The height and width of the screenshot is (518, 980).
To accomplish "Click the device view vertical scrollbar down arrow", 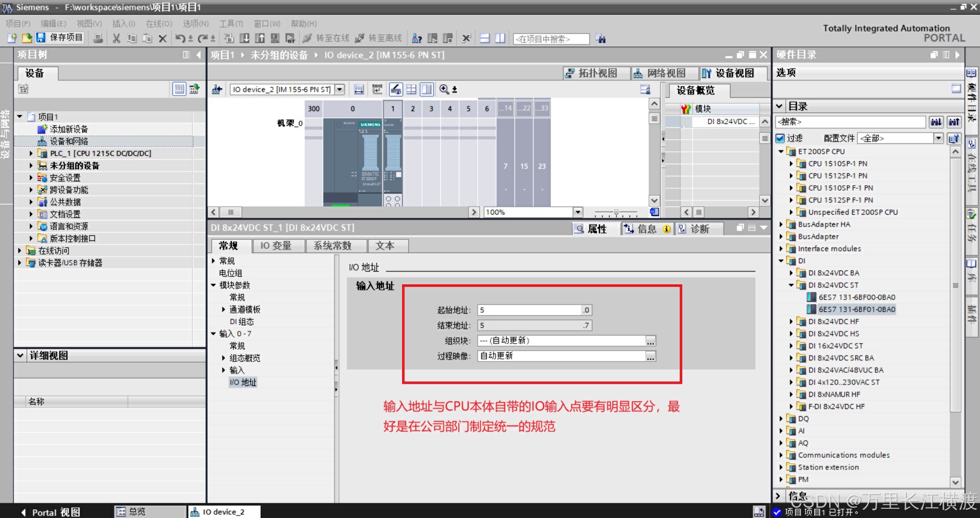I will click(x=654, y=200).
